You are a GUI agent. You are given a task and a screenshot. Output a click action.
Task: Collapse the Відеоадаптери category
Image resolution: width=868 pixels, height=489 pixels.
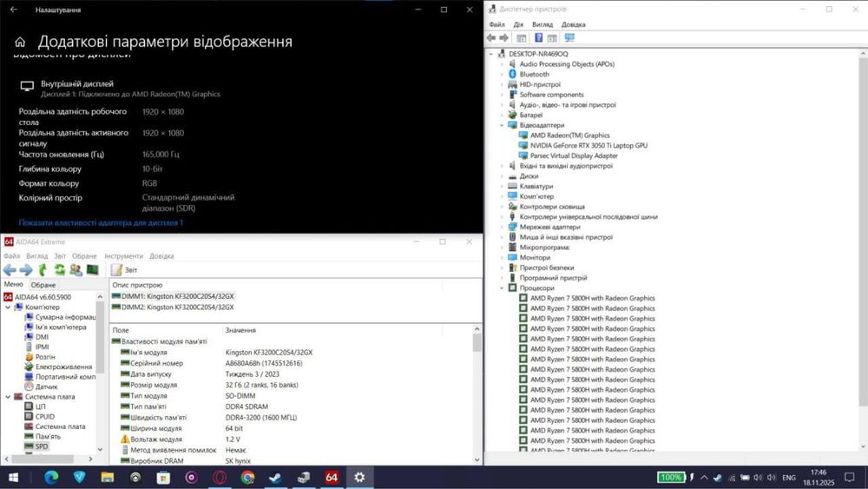502,125
